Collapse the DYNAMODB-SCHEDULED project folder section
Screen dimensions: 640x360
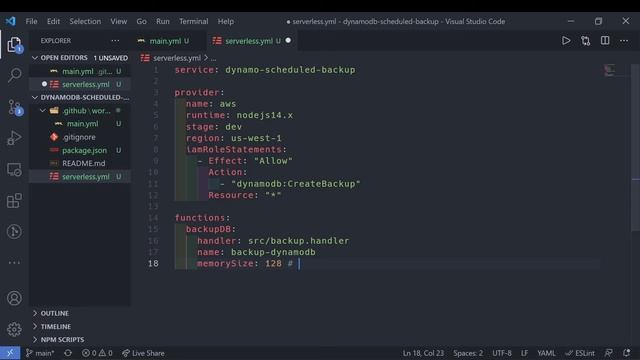(80, 97)
